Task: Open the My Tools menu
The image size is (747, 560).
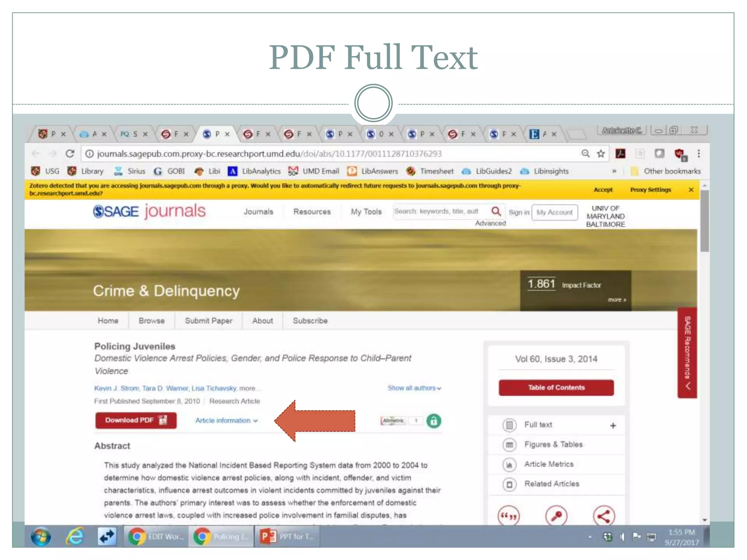Action: click(366, 212)
